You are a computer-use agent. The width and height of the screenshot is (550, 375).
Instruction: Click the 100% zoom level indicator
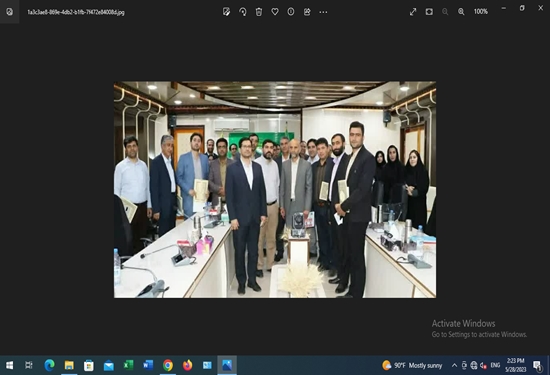pos(481,12)
